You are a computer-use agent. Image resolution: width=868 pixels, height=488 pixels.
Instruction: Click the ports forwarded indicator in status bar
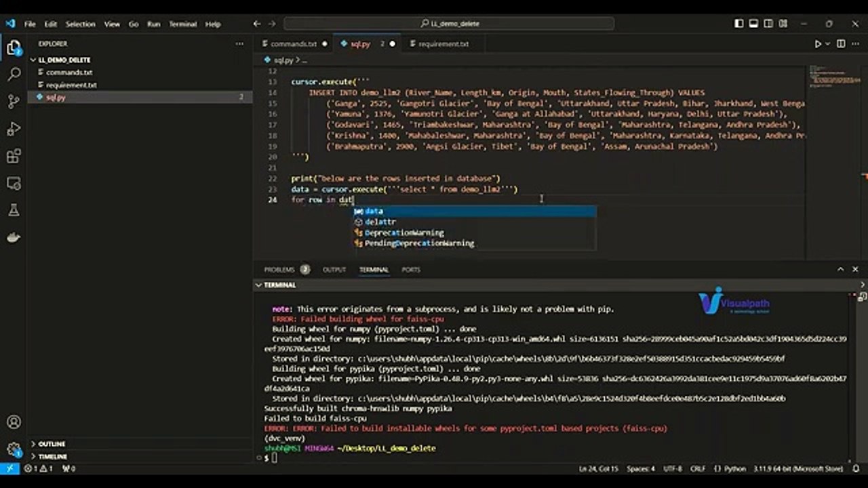pyautogui.click(x=68, y=468)
